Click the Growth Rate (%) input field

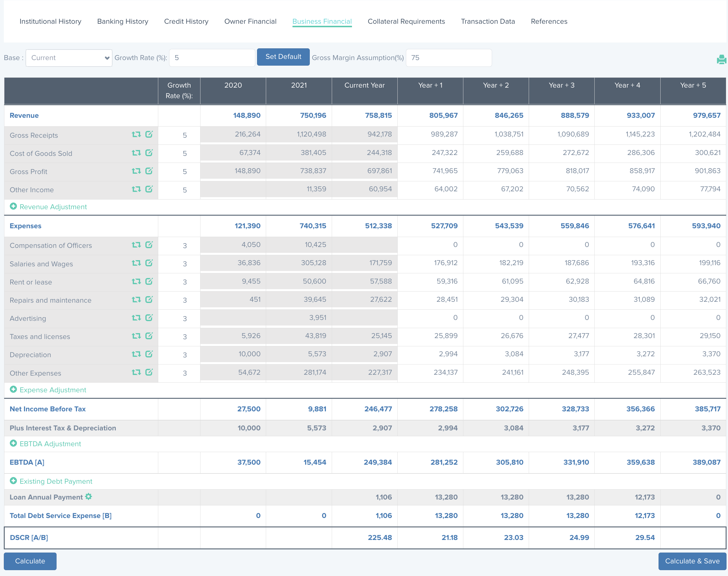click(212, 58)
